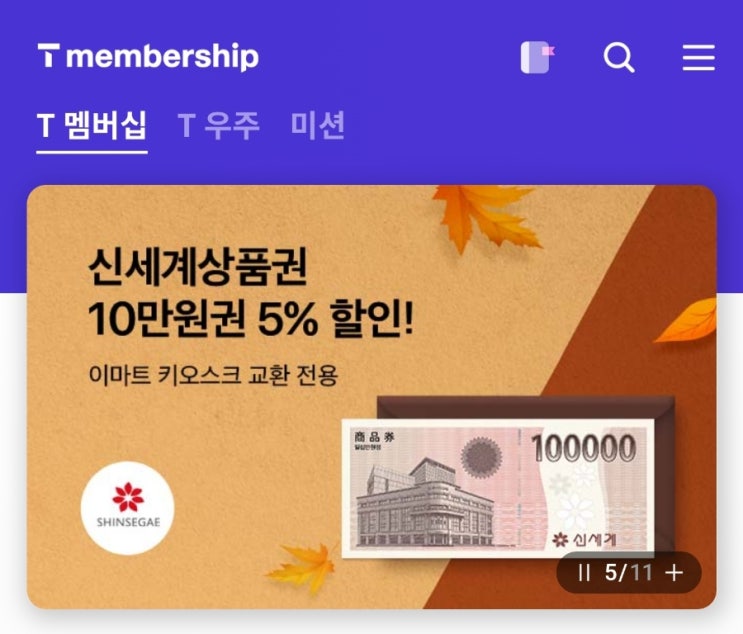Pause the banner slideshow

point(584,573)
